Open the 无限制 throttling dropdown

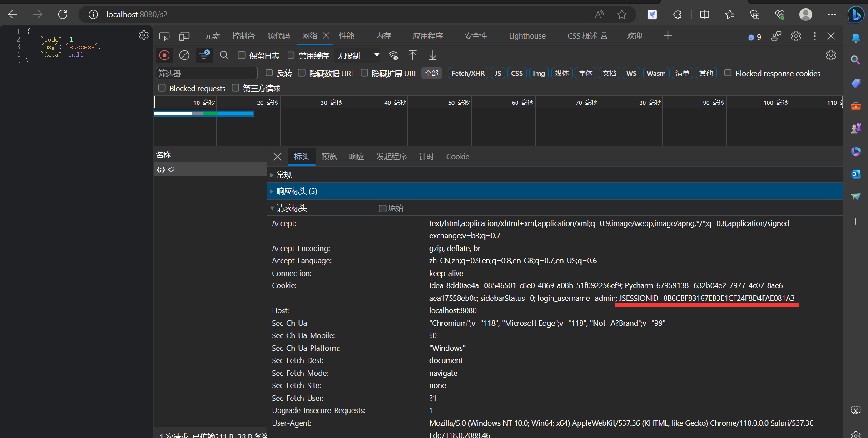click(x=358, y=55)
